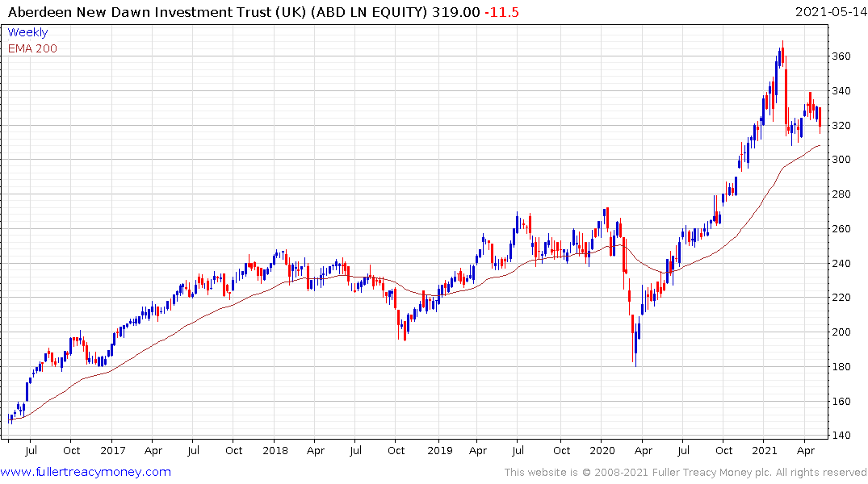This screenshot has width=868, height=484.
Task: Click the 220 price axis label
Action: click(841, 298)
